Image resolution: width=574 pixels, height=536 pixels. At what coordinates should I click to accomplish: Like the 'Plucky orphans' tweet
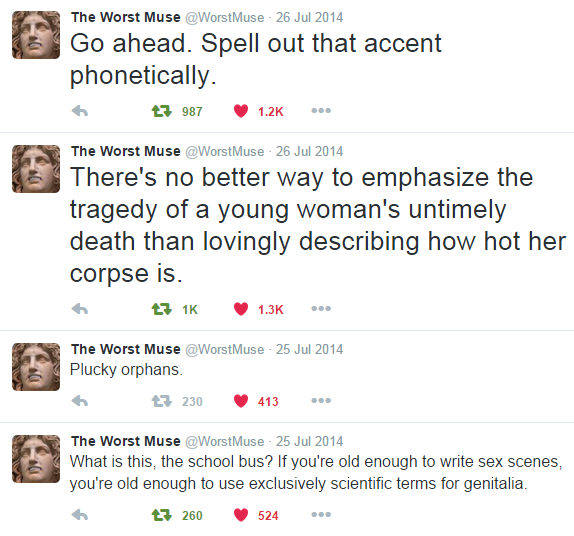click(241, 401)
